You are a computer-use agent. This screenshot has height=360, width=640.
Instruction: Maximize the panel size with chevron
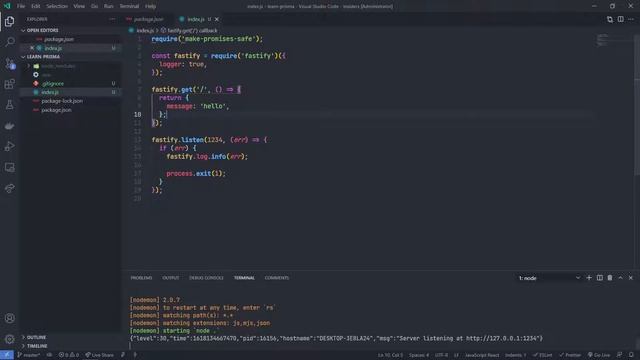(620, 278)
